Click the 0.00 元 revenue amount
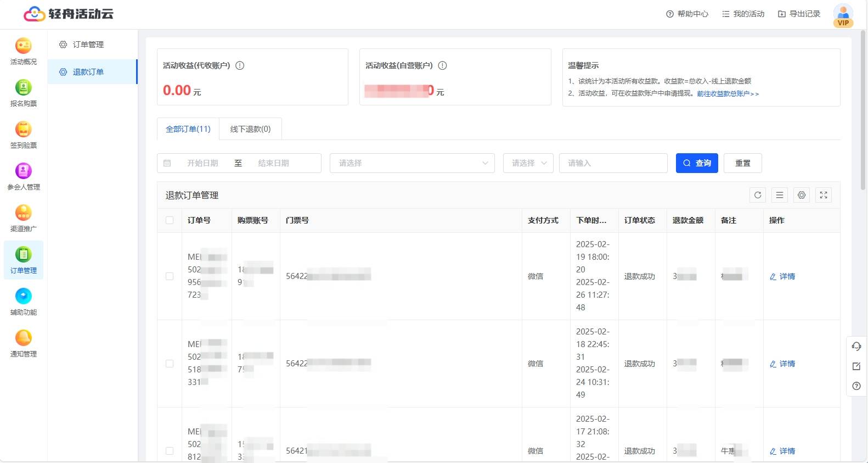868x463 pixels. coord(182,91)
